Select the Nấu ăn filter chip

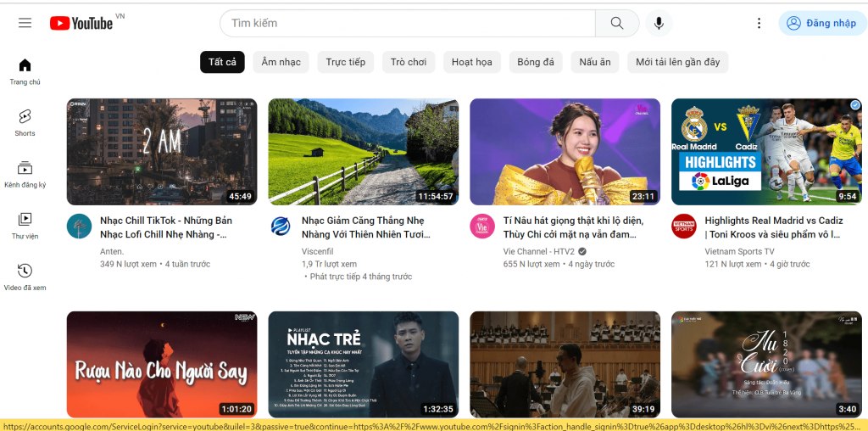point(594,62)
